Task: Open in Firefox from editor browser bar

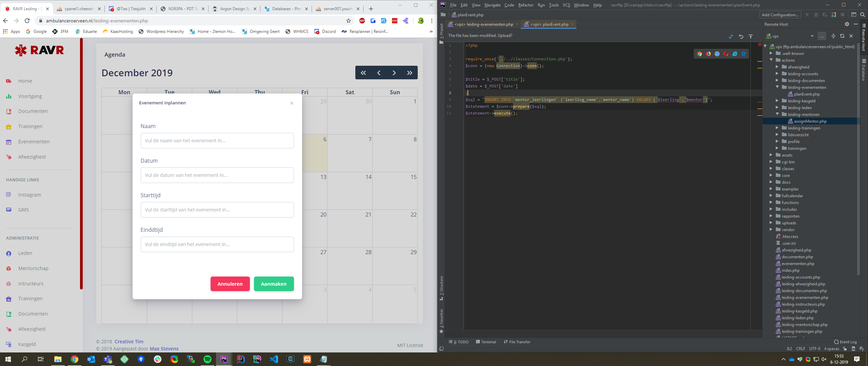Action: [x=708, y=54]
